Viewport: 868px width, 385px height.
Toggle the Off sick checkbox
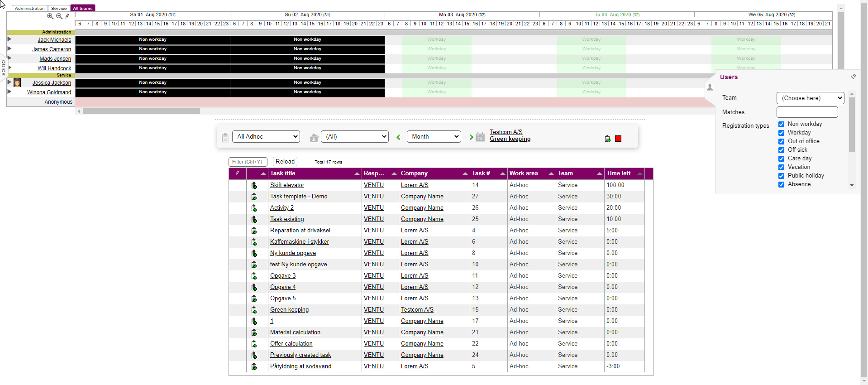point(781,150)
